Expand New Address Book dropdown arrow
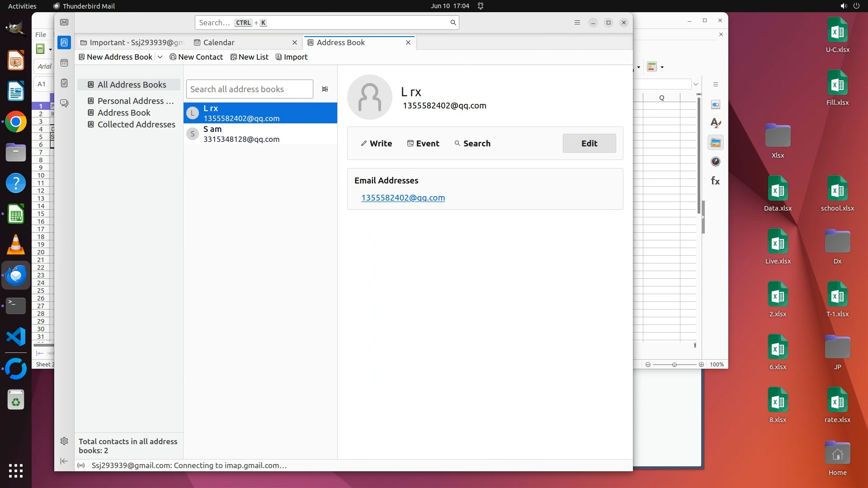The image size is (868, 488). point(160,57)
